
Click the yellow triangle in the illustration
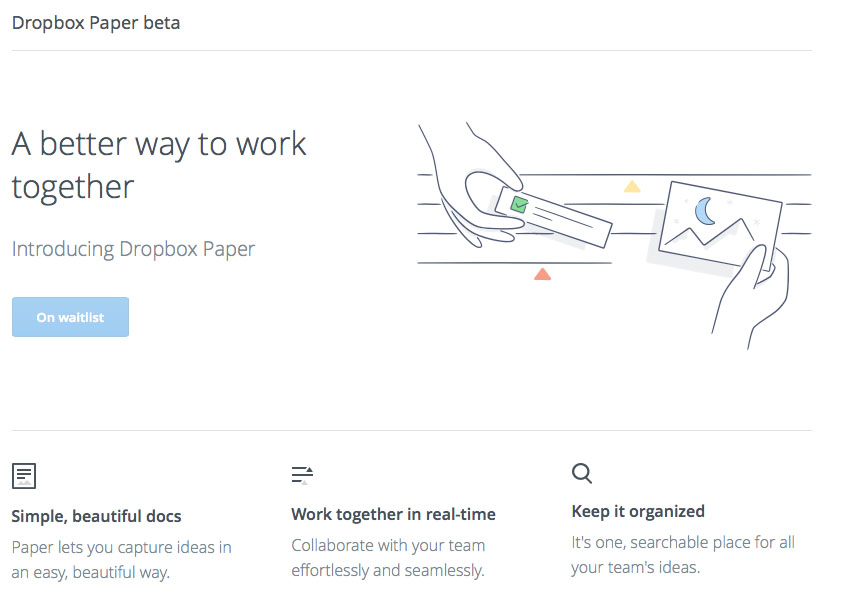click(632, 187)
